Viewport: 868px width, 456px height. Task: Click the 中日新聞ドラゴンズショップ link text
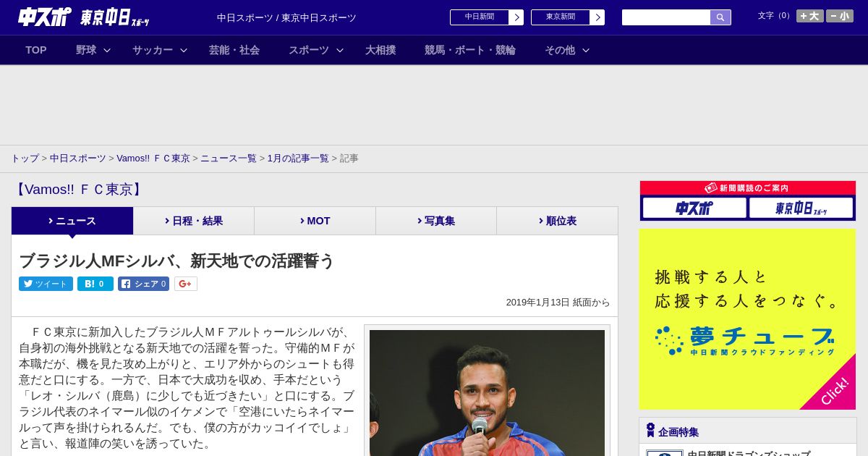749,453
